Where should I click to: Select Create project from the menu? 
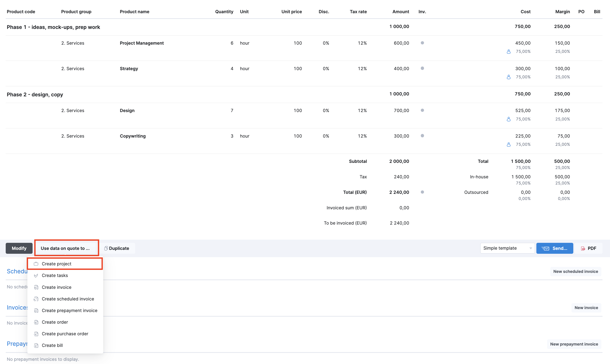[x=65, y=264]
